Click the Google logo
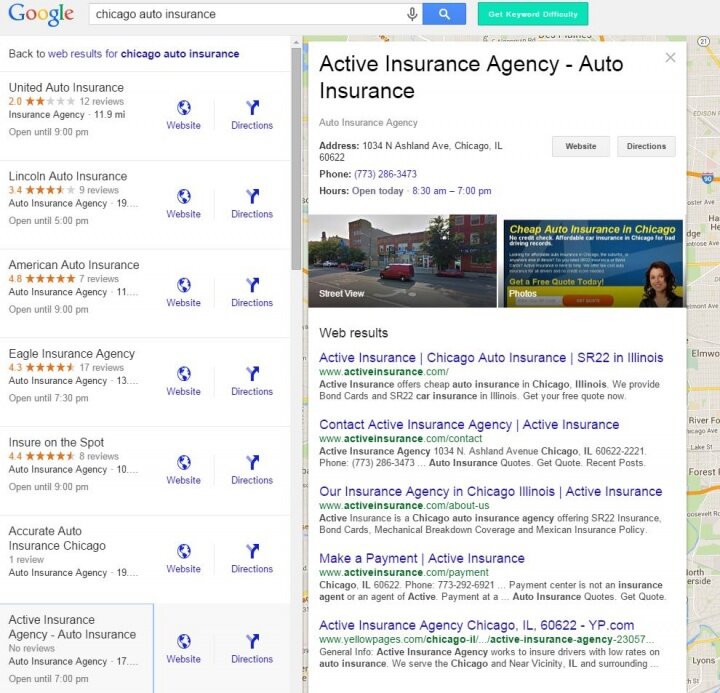 pyautogui.click(x=41, y=14)
